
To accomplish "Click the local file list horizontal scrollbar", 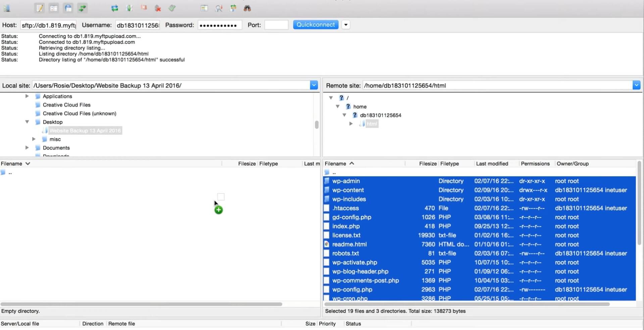I will (141, 304).
